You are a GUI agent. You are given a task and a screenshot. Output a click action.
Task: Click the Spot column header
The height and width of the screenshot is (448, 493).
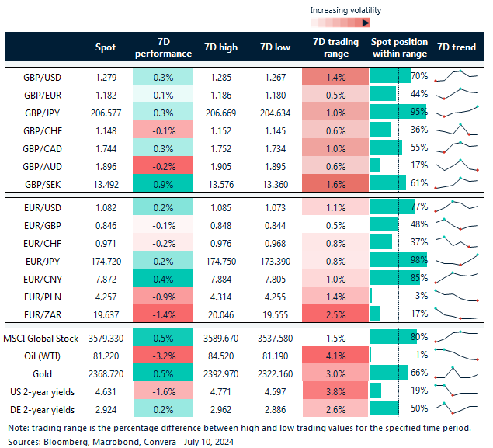click(105, 47)
